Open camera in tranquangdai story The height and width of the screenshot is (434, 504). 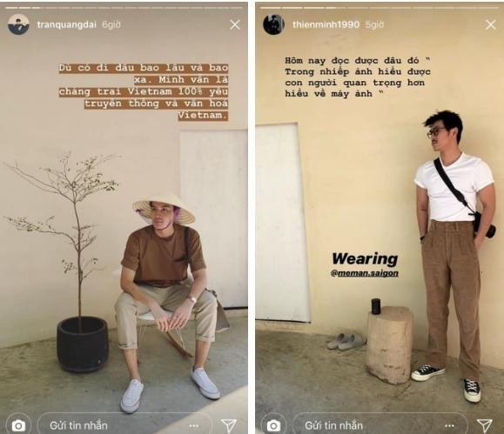(18, 425)
